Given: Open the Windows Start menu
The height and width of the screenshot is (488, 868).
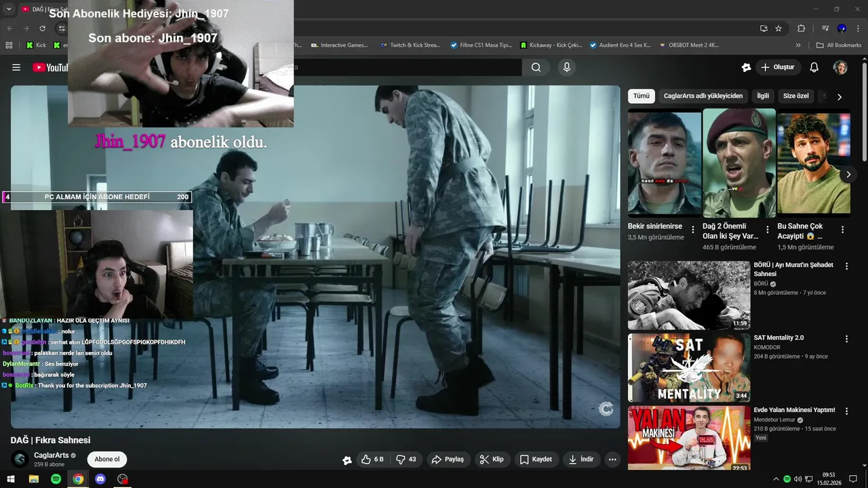Looking at the screenshot, I should [x=11, y=479].
